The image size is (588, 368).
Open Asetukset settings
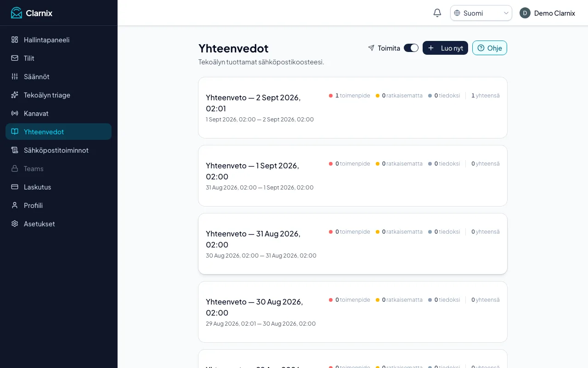pyautogui.click(x=58, y=224)
